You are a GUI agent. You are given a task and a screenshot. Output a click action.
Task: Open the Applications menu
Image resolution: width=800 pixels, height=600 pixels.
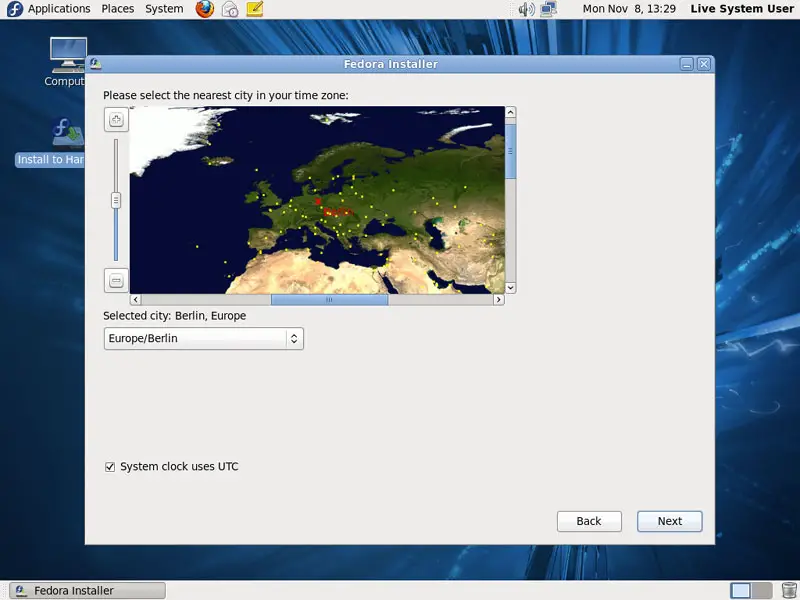(x=59, y=9)
